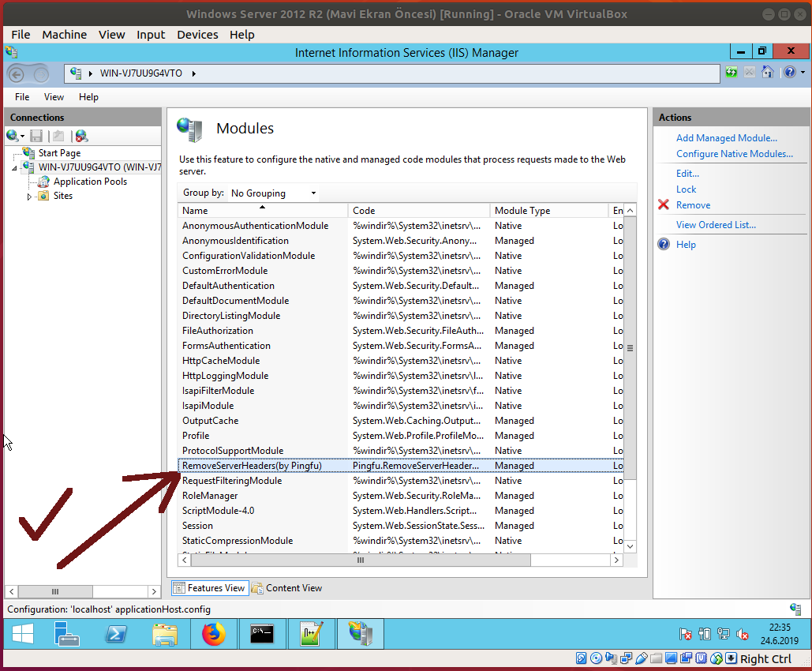Open dropdown arrow of Create Connection icon

pyautogui.click(x=22, y=137)
